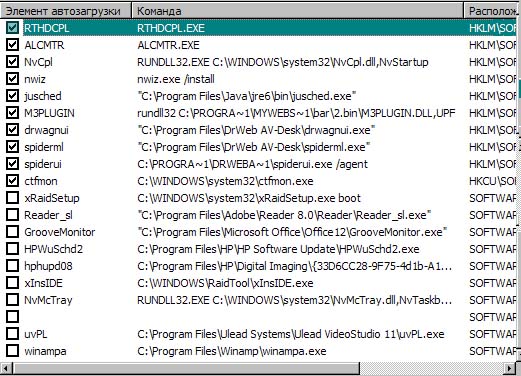Click the jusched.exe Java path
This screenshot has width=521, height=376.
(247, 96)
